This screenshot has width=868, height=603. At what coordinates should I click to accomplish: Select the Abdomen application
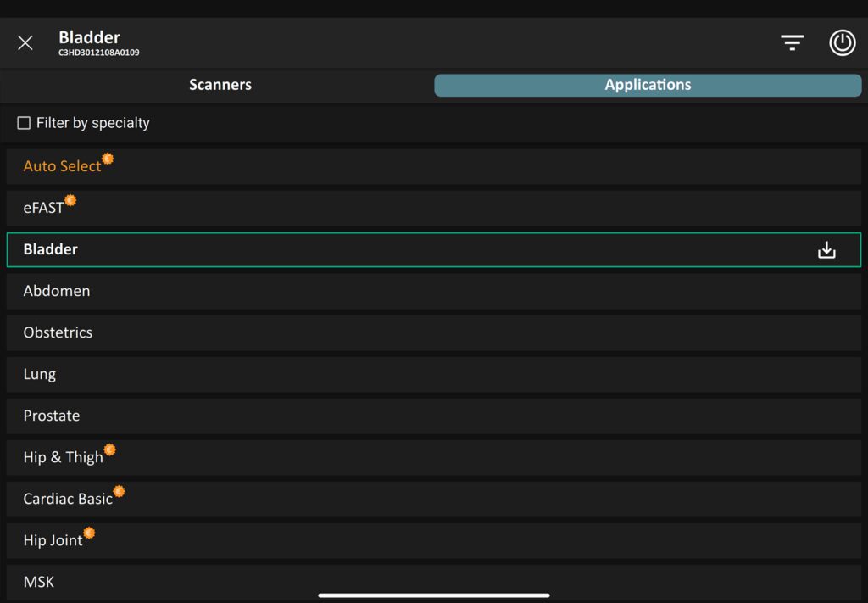57,291
